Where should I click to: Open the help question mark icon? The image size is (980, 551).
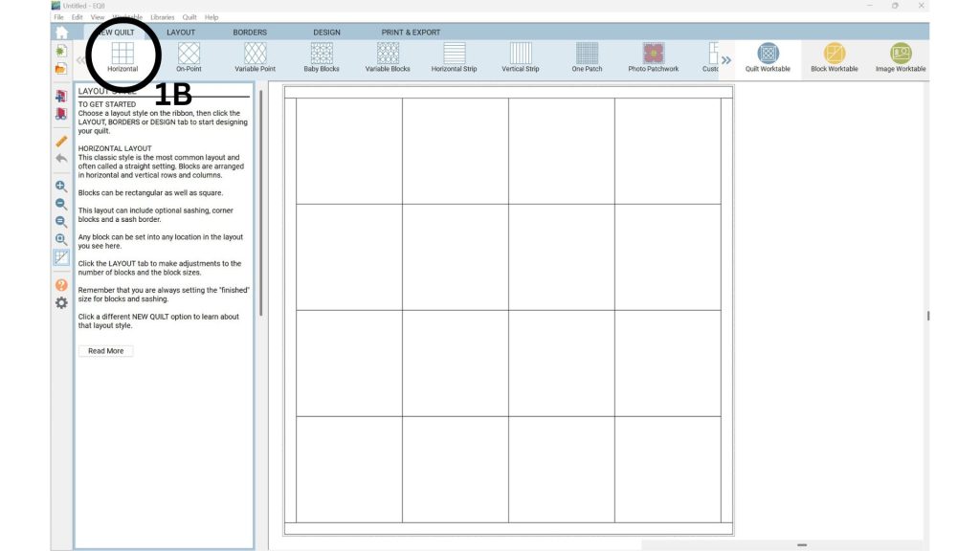coord(61,285)
